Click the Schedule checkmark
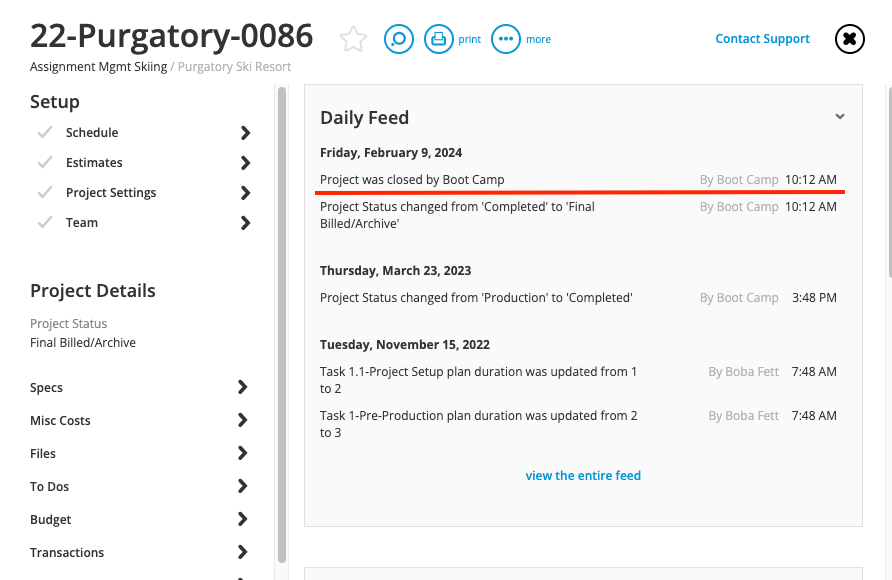 (45, 132)
